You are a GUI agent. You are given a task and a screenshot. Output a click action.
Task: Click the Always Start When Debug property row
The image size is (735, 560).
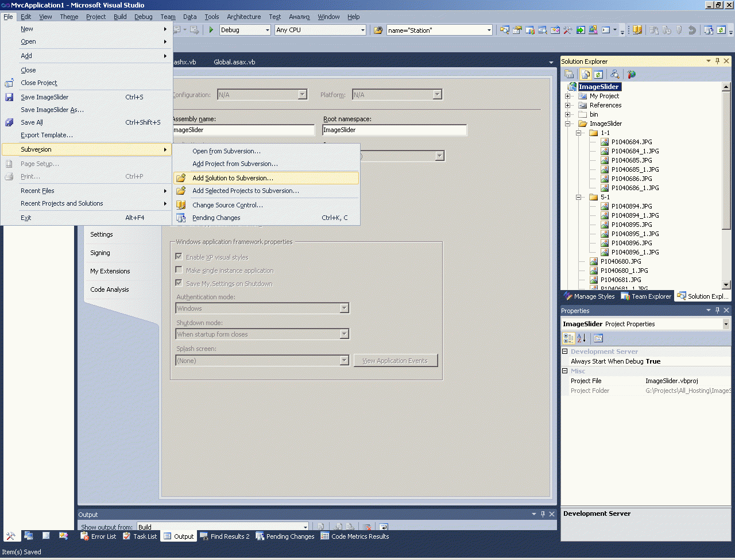click(x=646, y=361)
